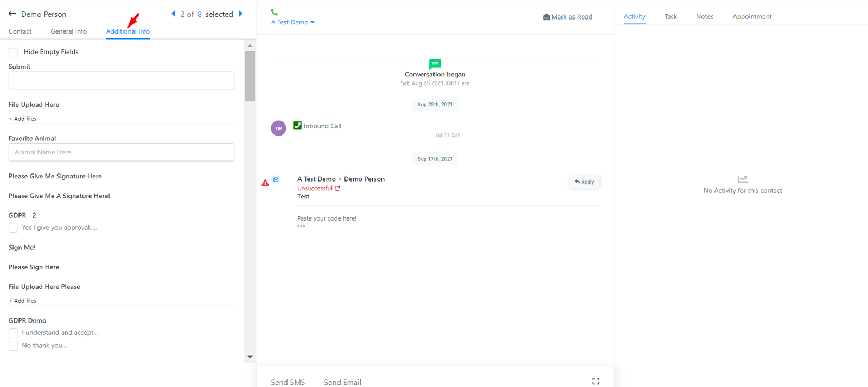Viewport: 868px width, 387px height.
Task: Expand the composer with fullscreen icon
Action: pos(596,382)
